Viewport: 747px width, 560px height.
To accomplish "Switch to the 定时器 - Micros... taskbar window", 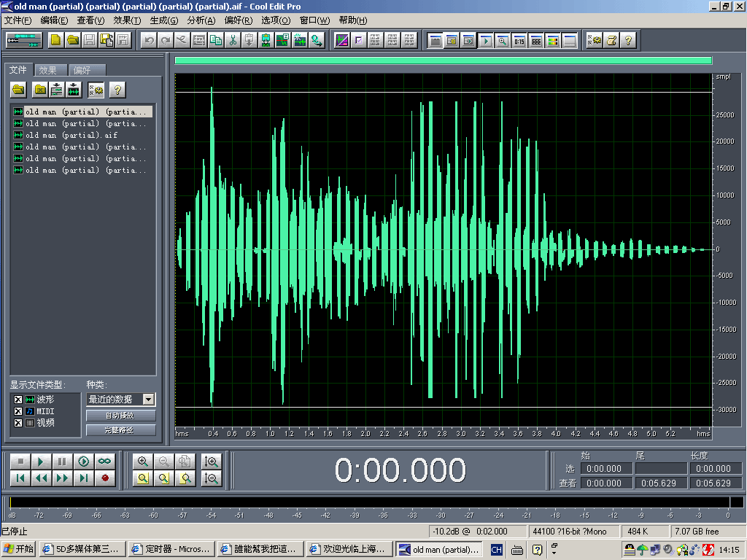I will pyautogui.click(x=172, y=549).
